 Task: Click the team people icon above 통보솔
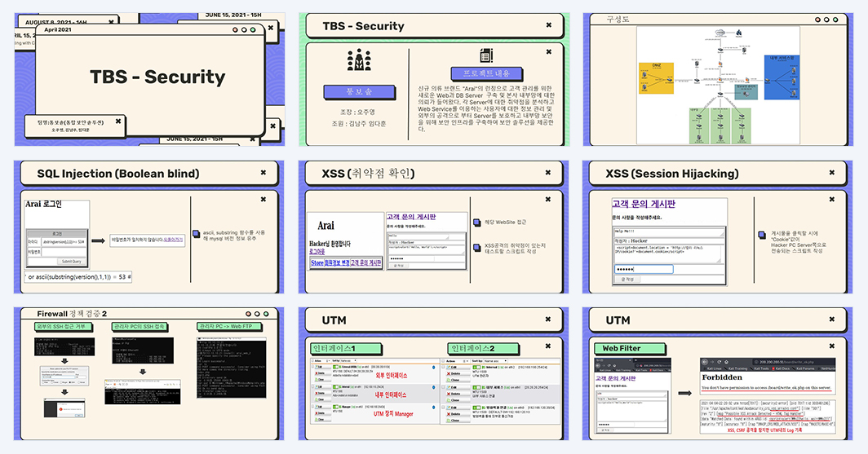pyautogui.click(x=359, y=60)
